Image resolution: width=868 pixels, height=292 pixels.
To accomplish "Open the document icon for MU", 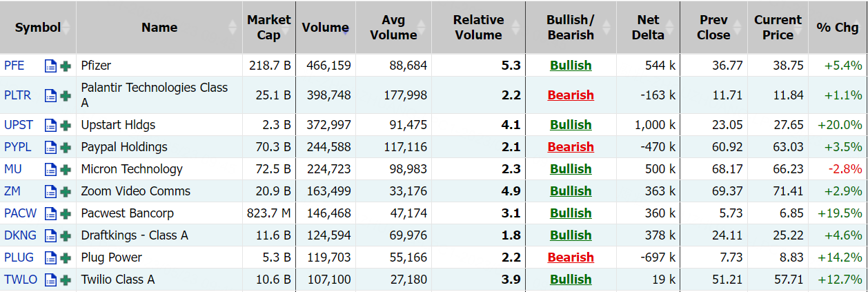I will (50, 170).
